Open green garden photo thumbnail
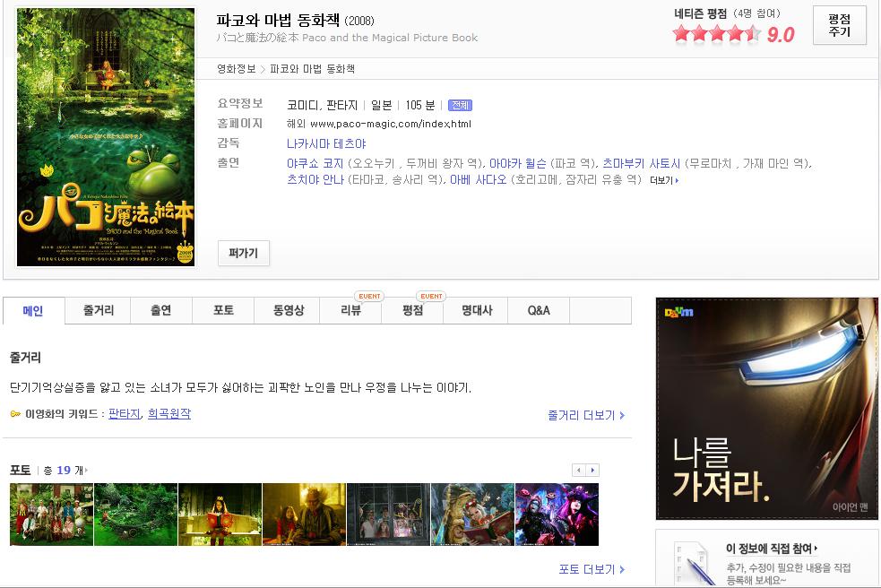This screenshot has width=881, height=588. (x=135, y=514)
